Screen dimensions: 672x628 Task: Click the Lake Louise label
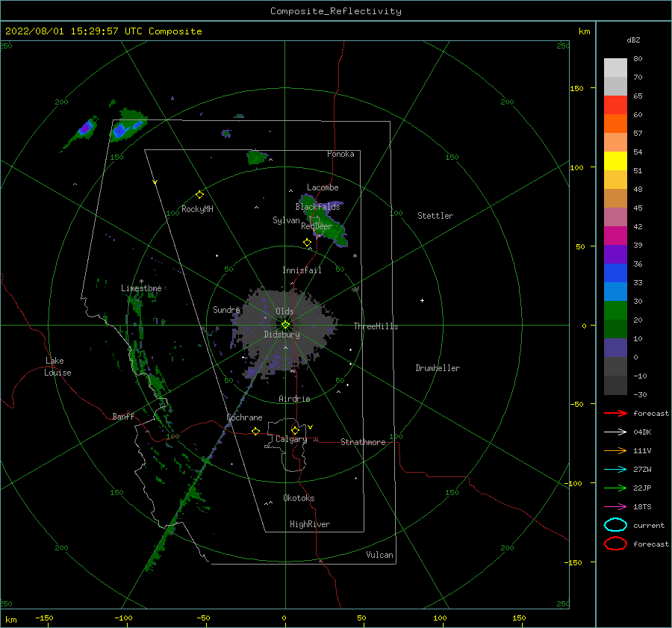point(57,367)
